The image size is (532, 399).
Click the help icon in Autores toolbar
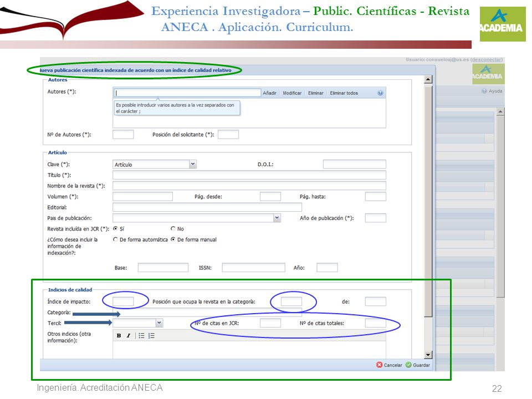pyautogui.click(x=380, y=93)
